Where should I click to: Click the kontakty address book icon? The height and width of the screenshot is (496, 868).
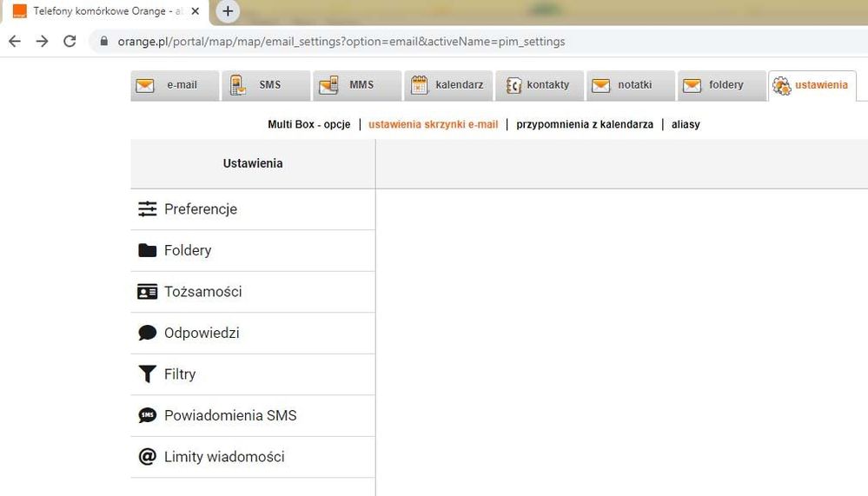click(514, 85)
